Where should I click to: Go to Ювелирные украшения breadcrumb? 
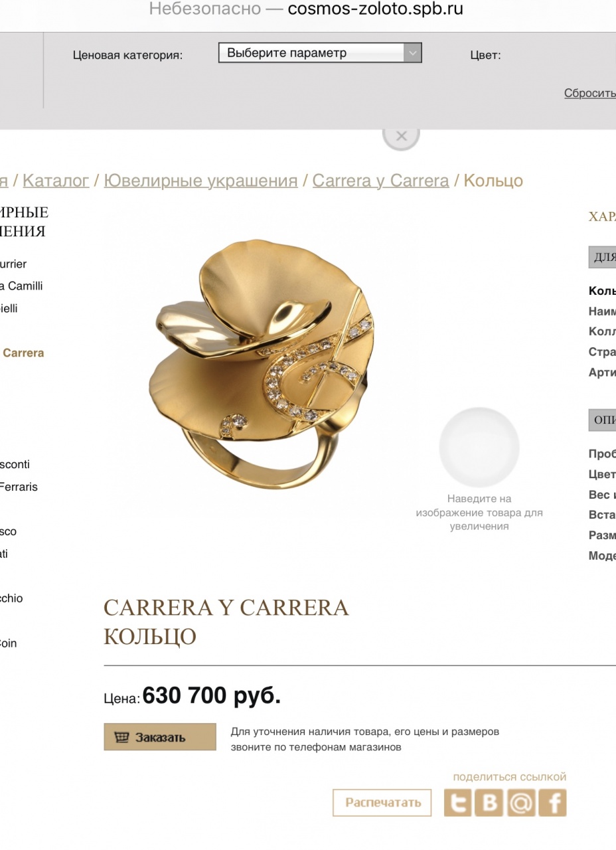tap(200, 181)
